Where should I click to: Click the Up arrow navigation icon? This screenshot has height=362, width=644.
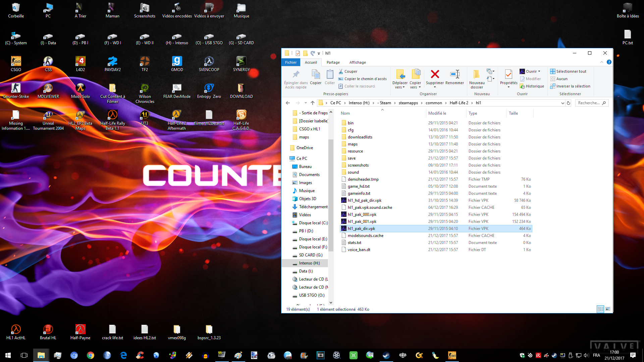[312, 103]
